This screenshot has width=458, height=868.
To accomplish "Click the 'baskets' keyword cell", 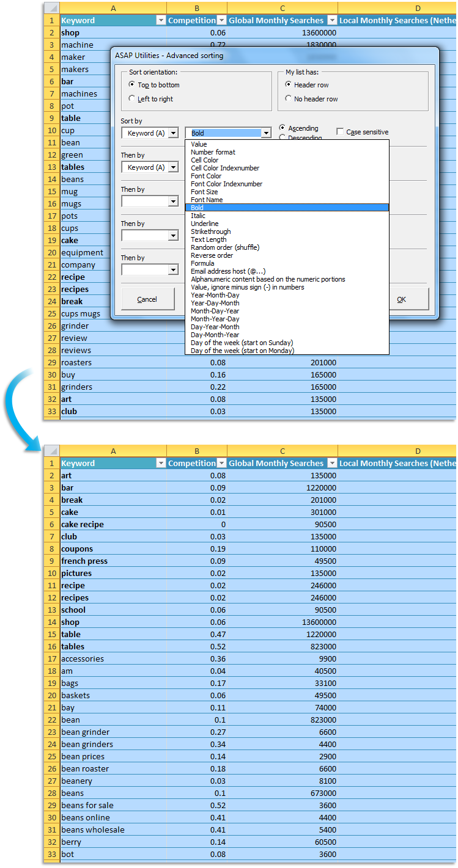I will pyautogui.click(x=113, y=695).
